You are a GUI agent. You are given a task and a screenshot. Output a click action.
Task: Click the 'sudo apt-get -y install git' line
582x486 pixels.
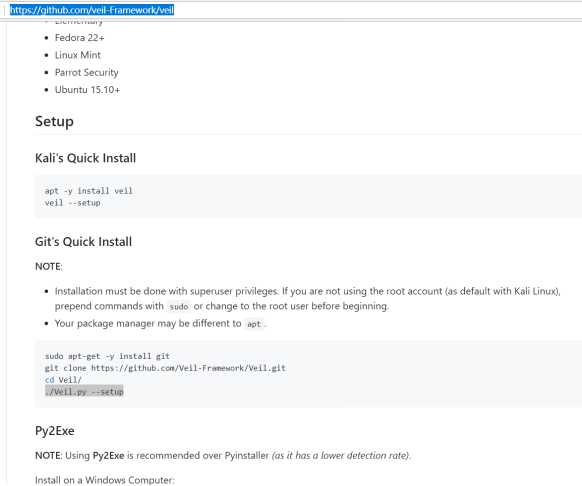pos(107,356)
